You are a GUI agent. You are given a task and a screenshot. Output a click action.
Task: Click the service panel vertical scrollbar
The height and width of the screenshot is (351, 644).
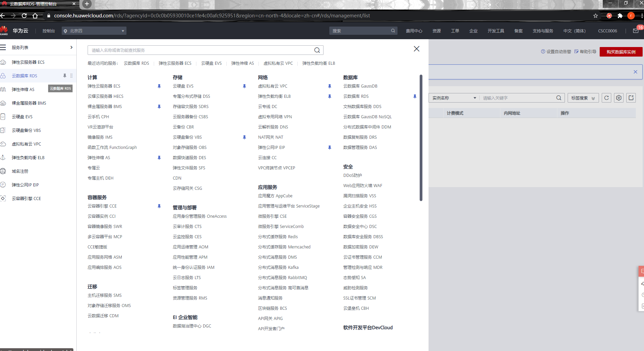(421, 138)
